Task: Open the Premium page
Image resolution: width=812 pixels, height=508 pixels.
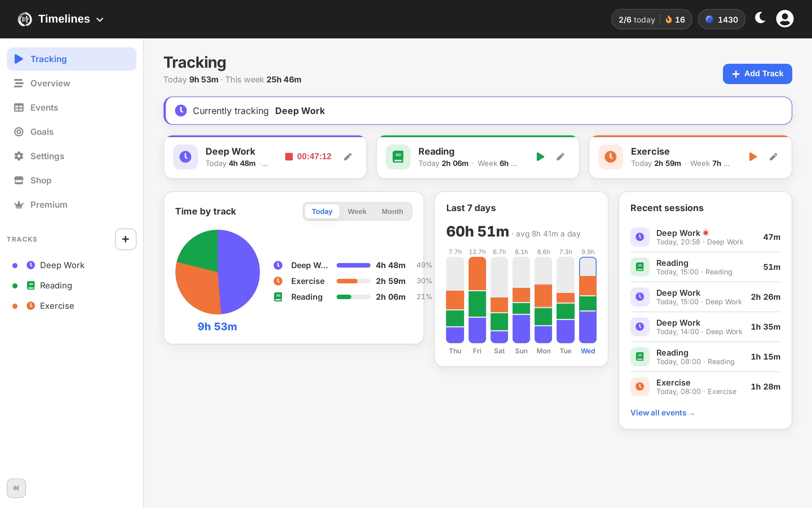Action: pyautogui.click(x=71, y=205)
